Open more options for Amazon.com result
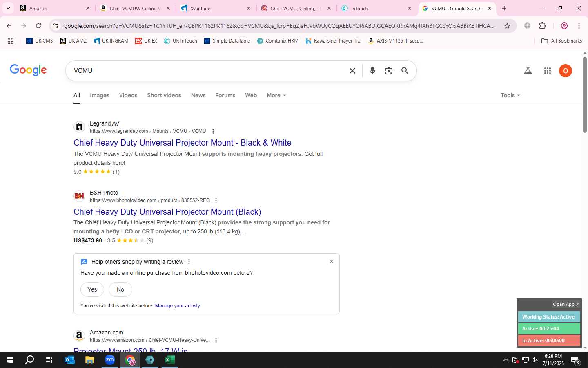 point(216,340)
